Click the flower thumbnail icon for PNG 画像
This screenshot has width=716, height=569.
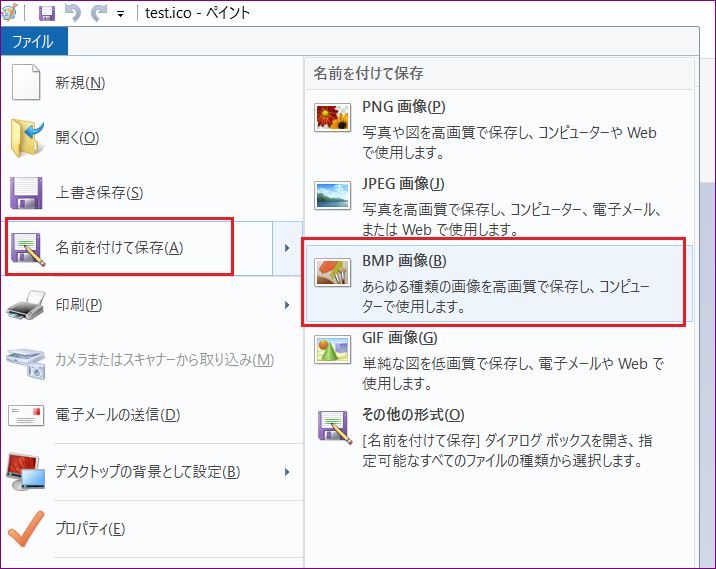[332, 117]
